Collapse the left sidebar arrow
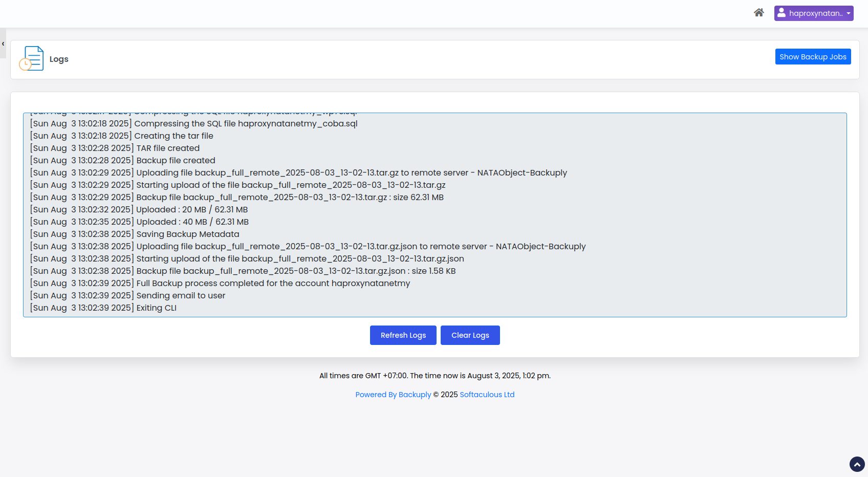868x477 pixels. [x=3, y=44]
